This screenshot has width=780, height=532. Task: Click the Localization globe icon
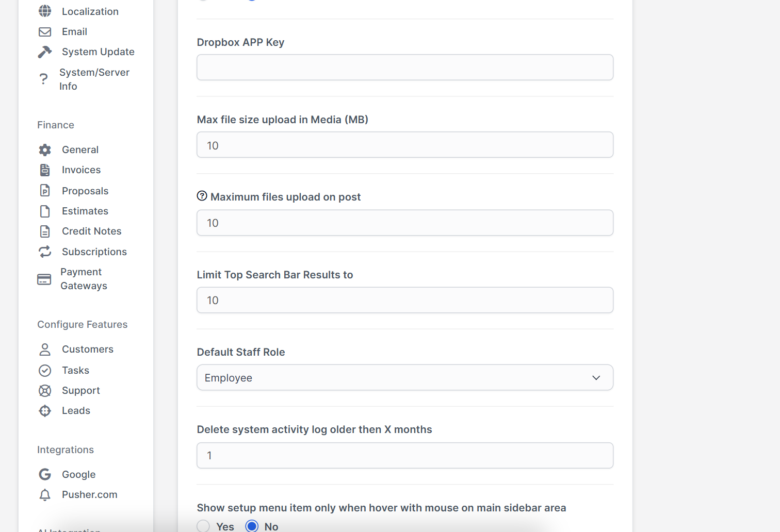click(x=45, y=11)
